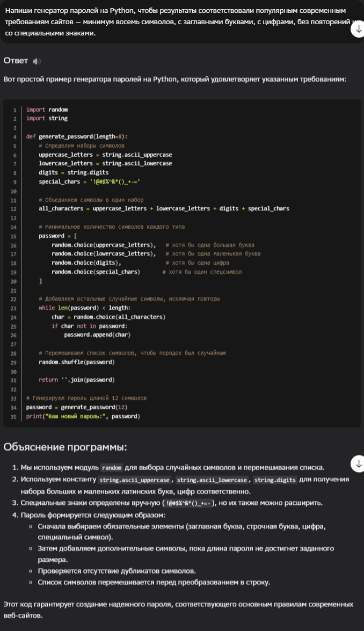Click the special_chars assignment on line 9
Viewport: 364px width, 631px height.
pos(90,182)
